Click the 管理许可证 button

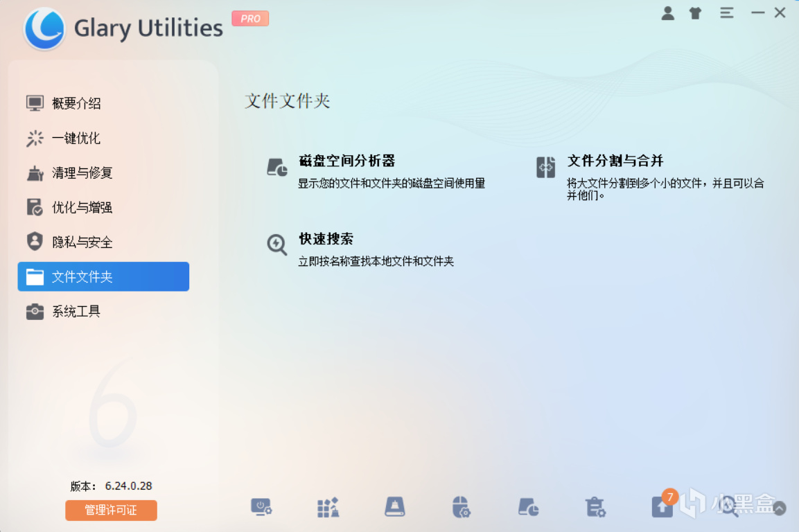pyautogui.click(x=111, y=510)
